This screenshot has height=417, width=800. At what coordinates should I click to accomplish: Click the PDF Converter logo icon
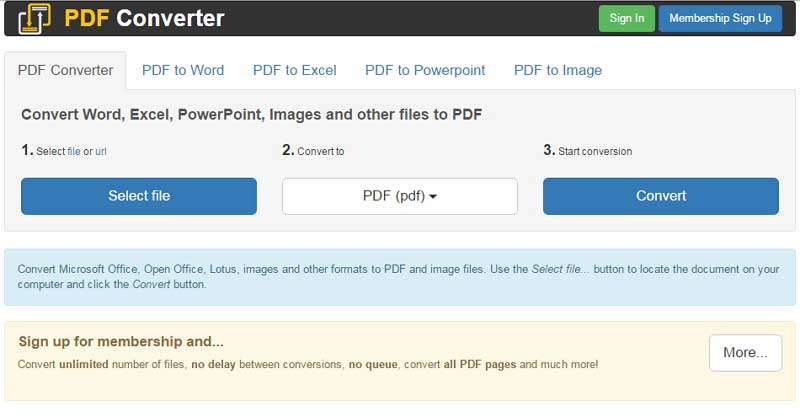point(35,18)
